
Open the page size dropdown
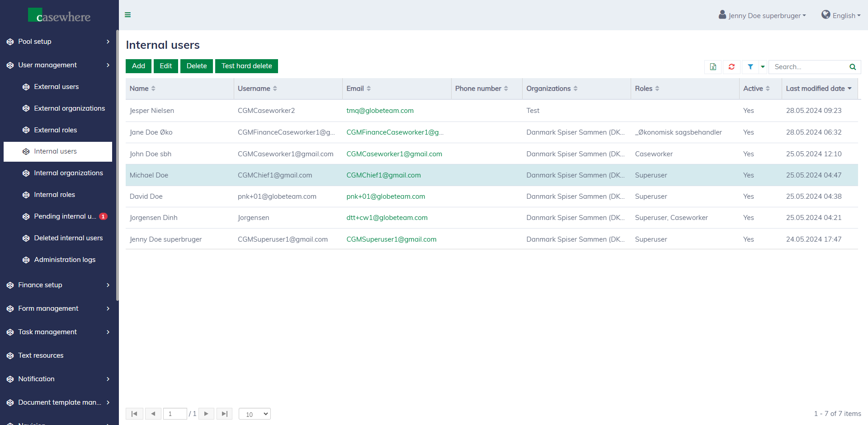click(x=255, y=414)
